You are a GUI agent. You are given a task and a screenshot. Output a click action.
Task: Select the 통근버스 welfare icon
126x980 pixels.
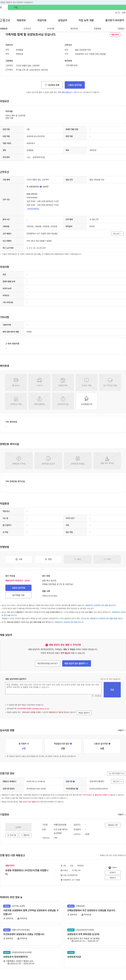click(x=16, y=382)
